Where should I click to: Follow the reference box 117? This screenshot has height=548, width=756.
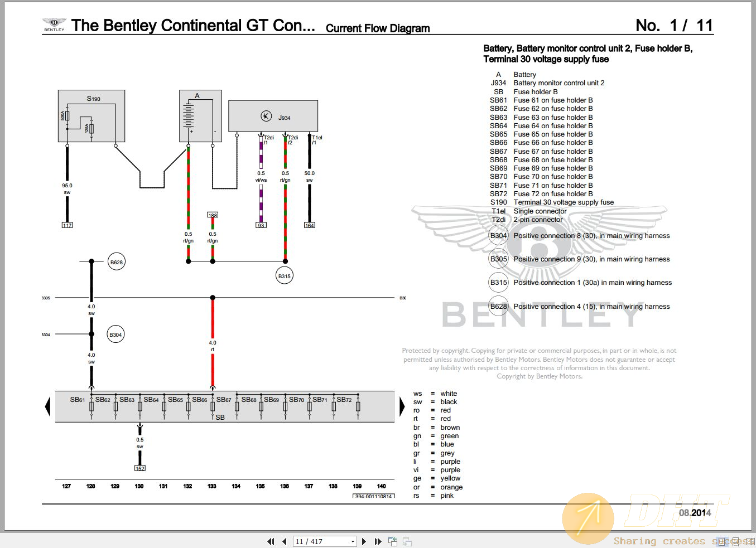coord(67,225)
